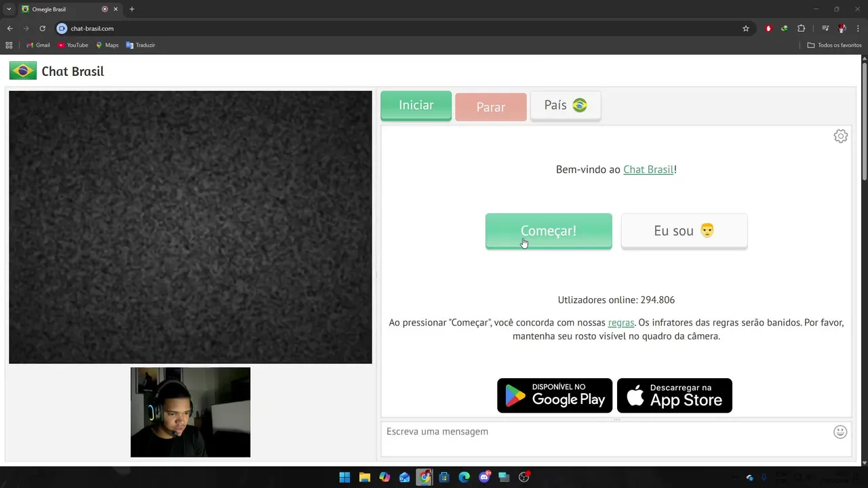Open File Explorer from taskbar
The image size is (868, 488).
click(x=364, y=477)
